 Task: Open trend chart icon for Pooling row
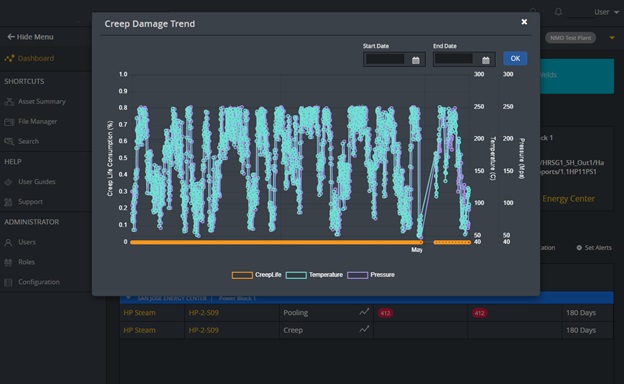coord(364,312)
